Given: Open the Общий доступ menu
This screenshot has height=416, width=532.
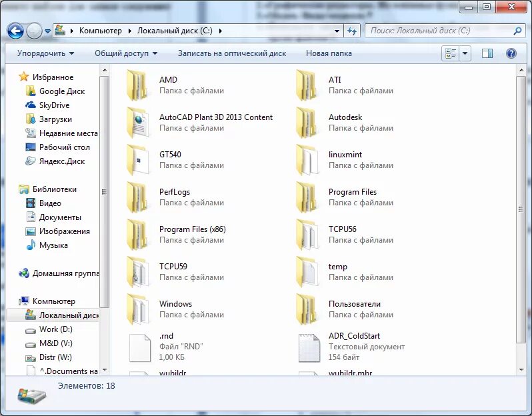Looking at the screenshot, I should pyautogui.click(x=126, y=53).
